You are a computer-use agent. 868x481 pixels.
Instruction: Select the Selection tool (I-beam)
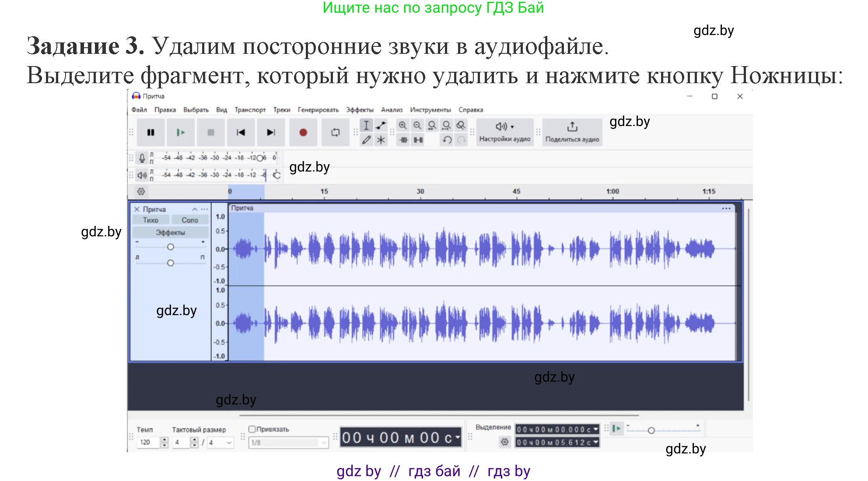pyautogui.click(x=366, y=126)
